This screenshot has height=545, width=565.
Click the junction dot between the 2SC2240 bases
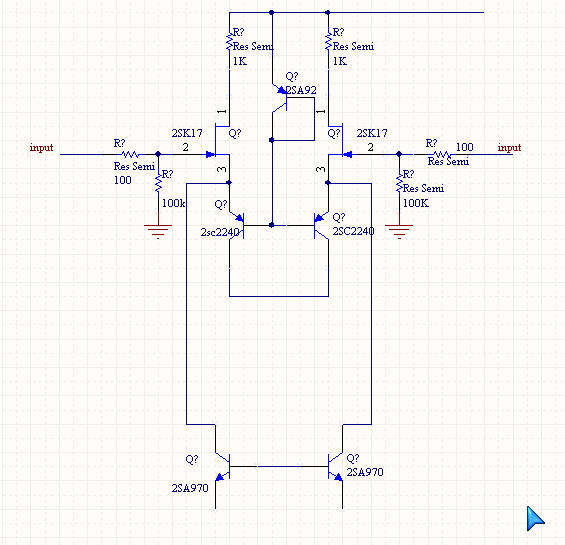[x=272, y=225]
